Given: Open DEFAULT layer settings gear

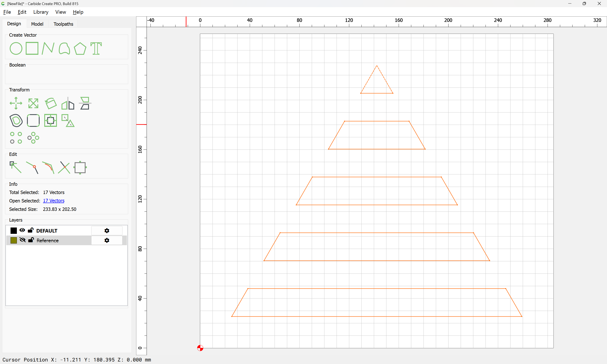Looking at the screenshot, I should pyautogui.click(x=107, y=231).
